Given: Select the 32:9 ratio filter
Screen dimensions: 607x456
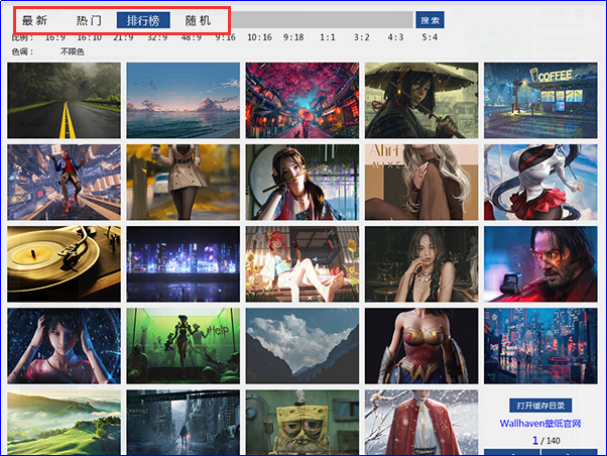Looking at the screenshot, I should click(x=157, y=38).
